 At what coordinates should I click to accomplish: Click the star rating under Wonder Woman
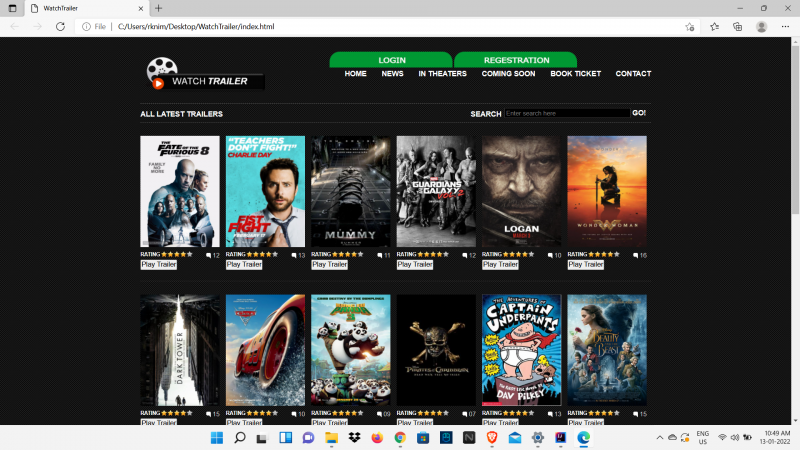point(604,254)
